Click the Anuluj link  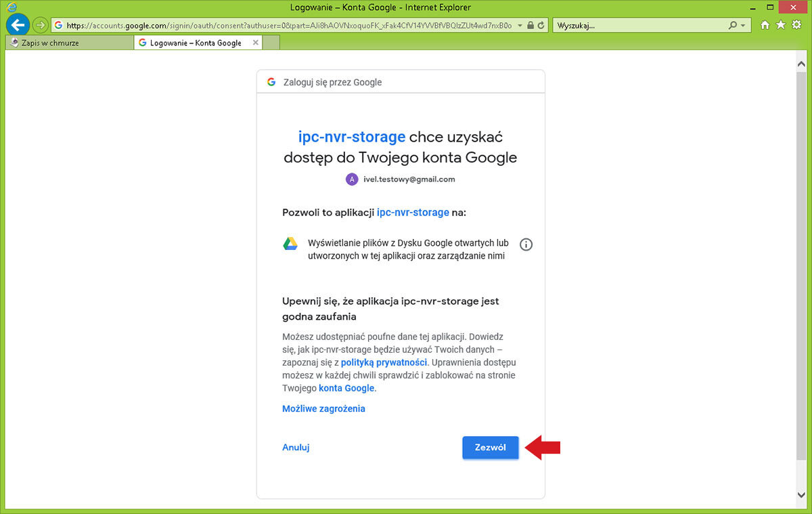(296, 448)
